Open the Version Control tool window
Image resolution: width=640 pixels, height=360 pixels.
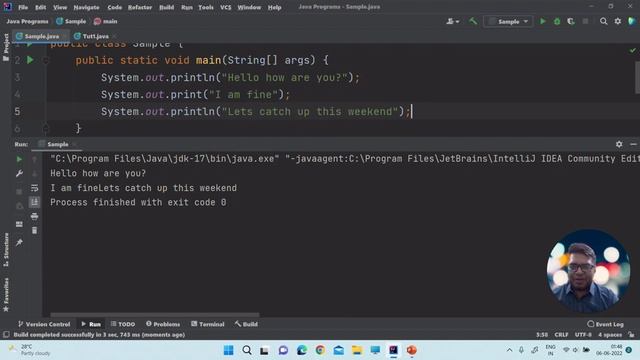coord(44,324)
